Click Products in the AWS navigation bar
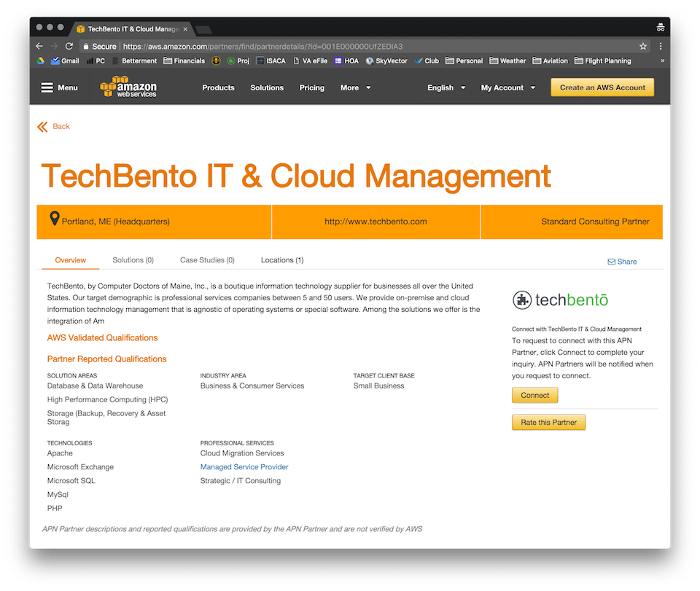 point(218,87)
